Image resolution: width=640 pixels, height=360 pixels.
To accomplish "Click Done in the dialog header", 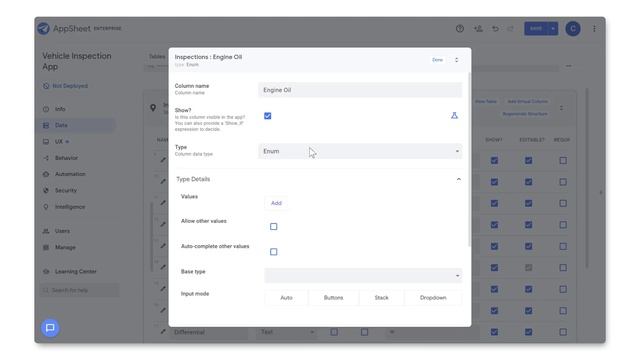I will tap(437, 60).
